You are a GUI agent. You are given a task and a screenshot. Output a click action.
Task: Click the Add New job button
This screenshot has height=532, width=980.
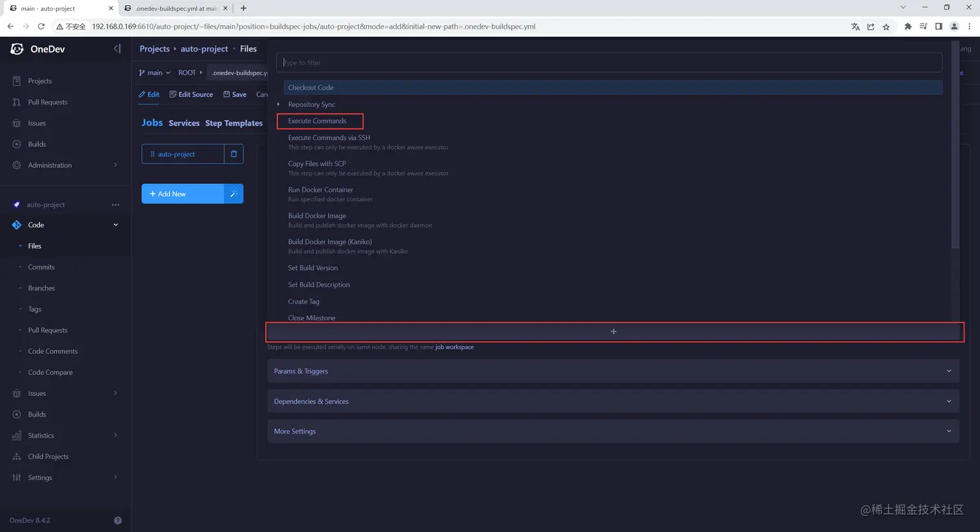[183, 194]
